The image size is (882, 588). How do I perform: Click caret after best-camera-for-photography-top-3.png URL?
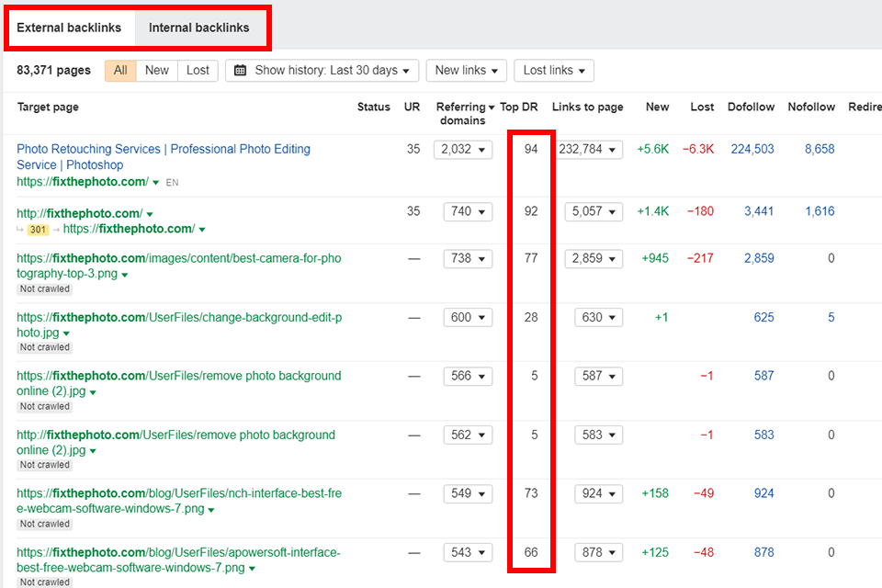pyautogui.click(x=125, y=275)
